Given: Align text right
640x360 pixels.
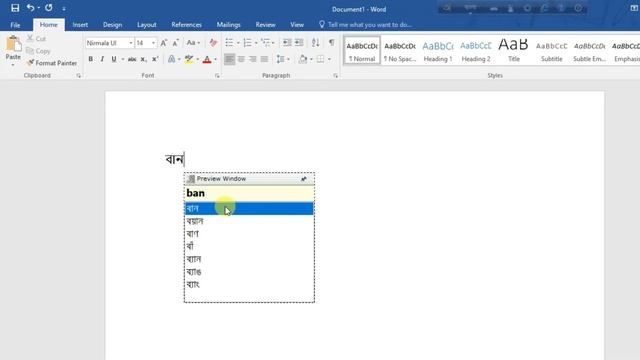Looking at the screenshot, I should click(253, 59).
